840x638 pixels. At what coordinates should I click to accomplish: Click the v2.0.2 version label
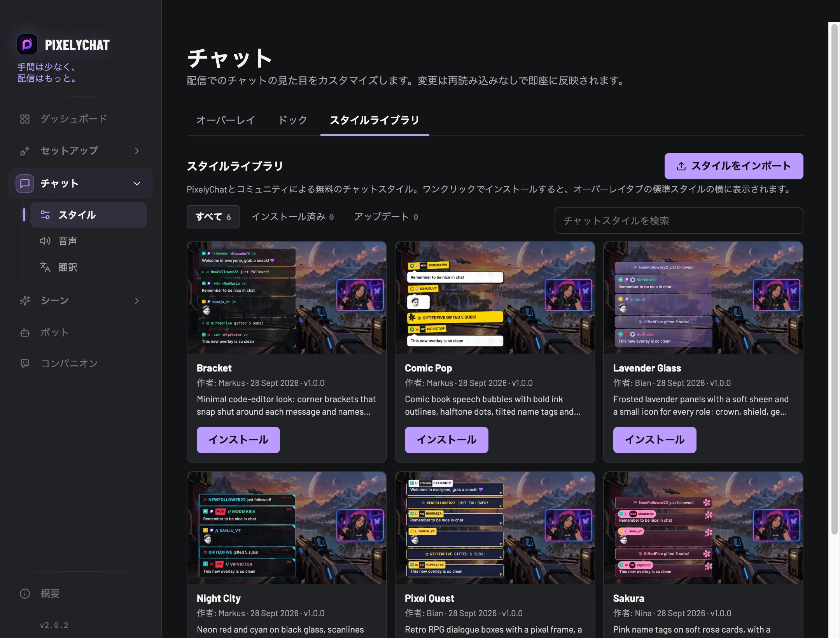(x=54, y=625)
